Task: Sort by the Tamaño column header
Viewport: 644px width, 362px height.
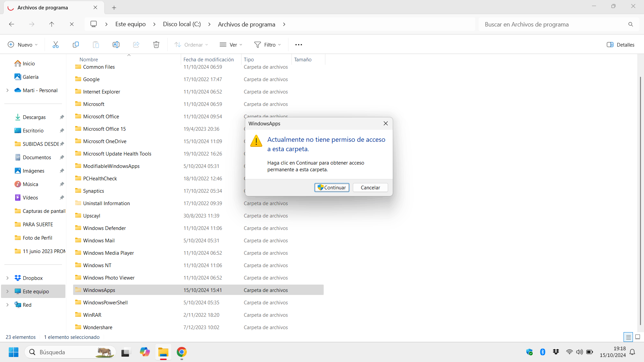Action: [x=303, y=59]
